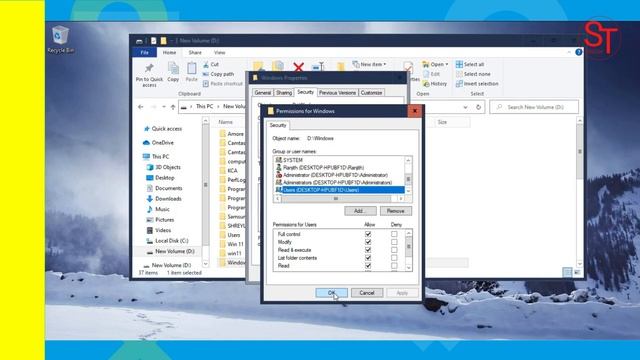This screenshot has height=360, width=640.
Task: Toggle Allow checkbox for Read
Action: 368,266
